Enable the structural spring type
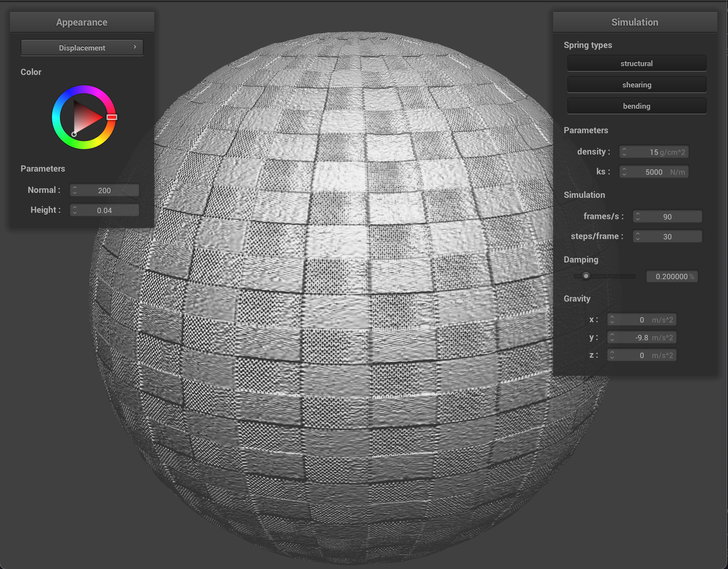Image resolution: width=728 pixels, height=569 pixels. (637, 63)
